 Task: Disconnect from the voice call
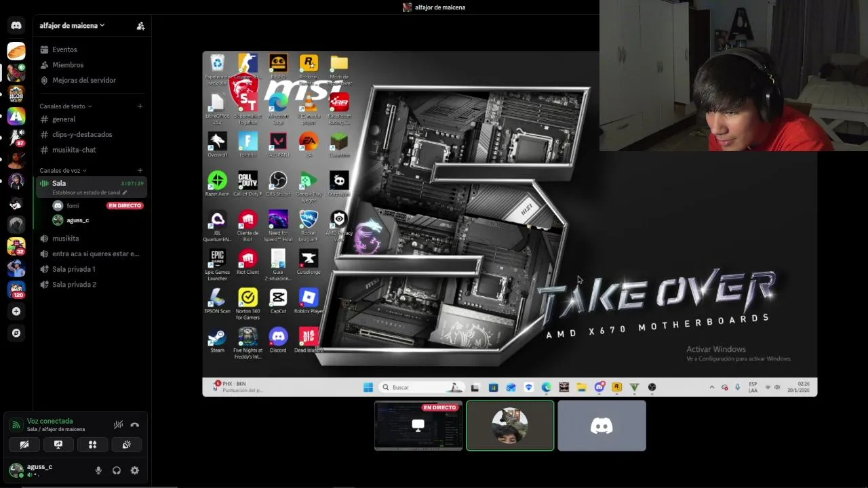tap(134, 425)
